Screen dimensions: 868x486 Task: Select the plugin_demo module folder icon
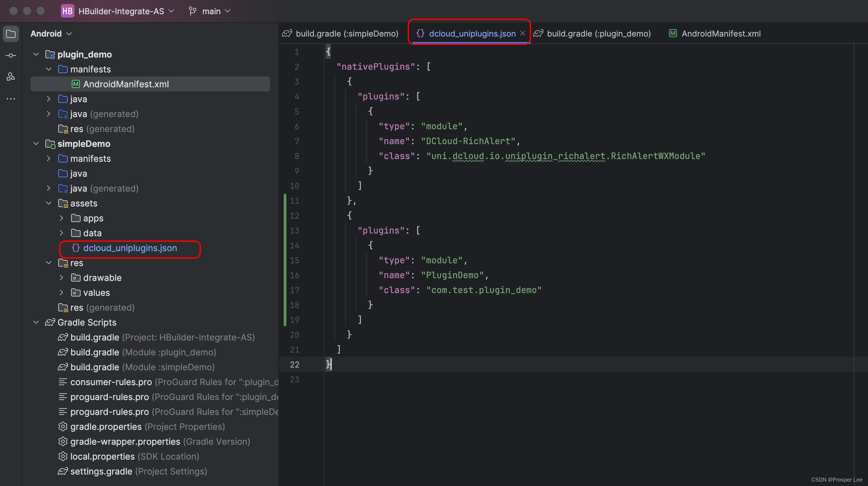tap(50, 54)
